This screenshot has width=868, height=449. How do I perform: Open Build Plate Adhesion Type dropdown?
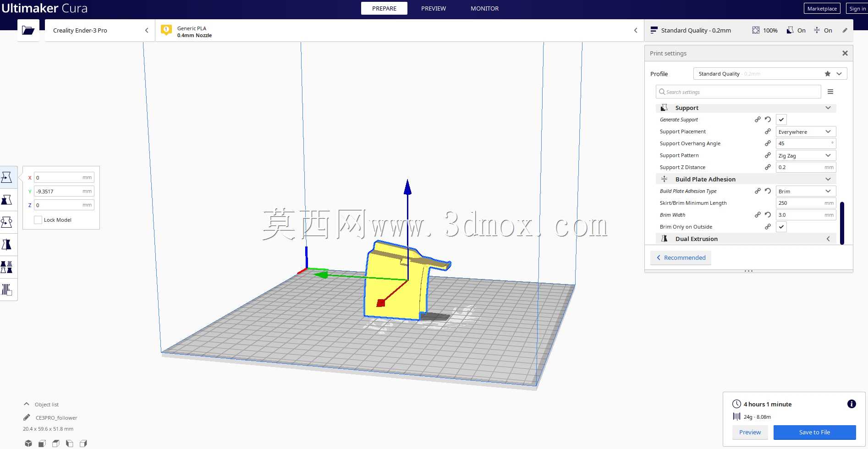point(806,191)
